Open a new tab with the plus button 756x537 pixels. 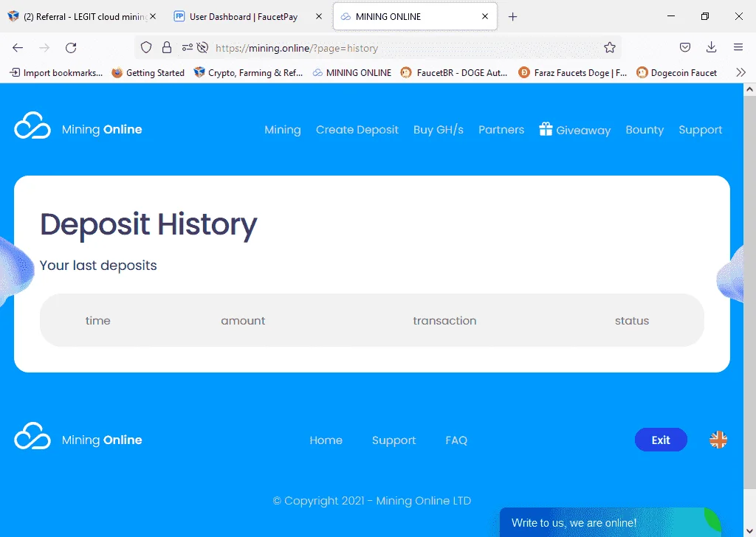pos(512,17)
